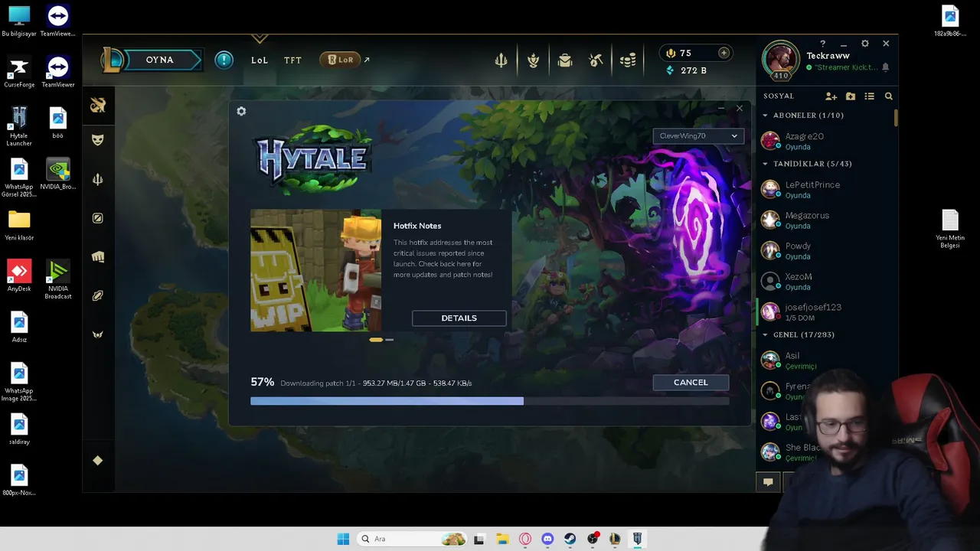The width and height of the screenshot is (980, 551).
Task: Open the left sidebar slashed square icon
Action: [98, 218]
